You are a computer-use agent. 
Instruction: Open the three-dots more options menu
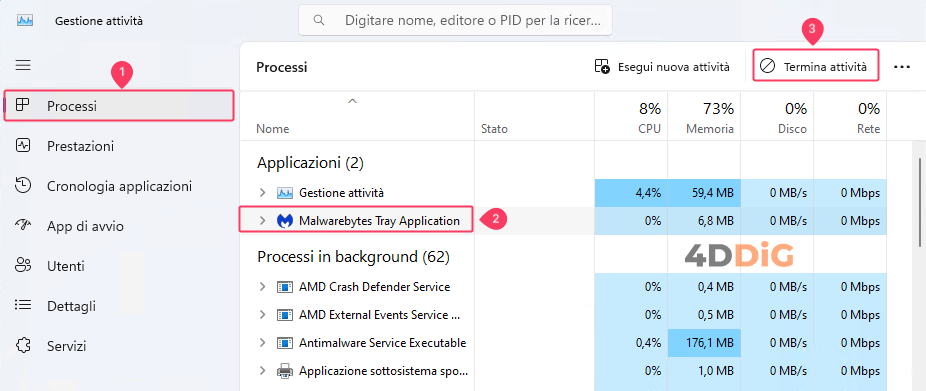tap(902, 67)
